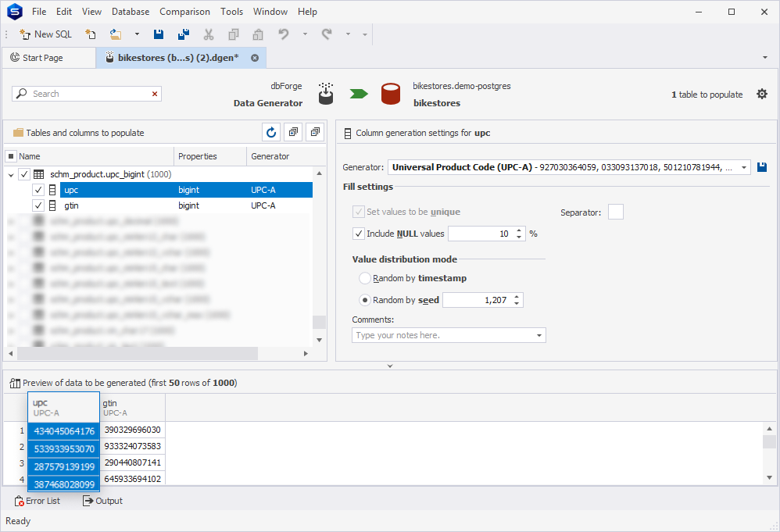Open the Comments notes dropdown
The image size is (780, 532).
click(539, 335)
